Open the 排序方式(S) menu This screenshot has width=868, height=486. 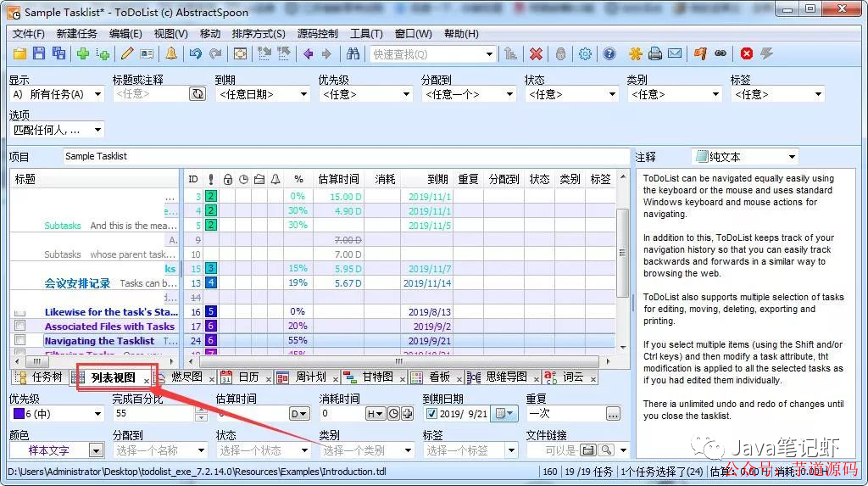tap(259, 34)
